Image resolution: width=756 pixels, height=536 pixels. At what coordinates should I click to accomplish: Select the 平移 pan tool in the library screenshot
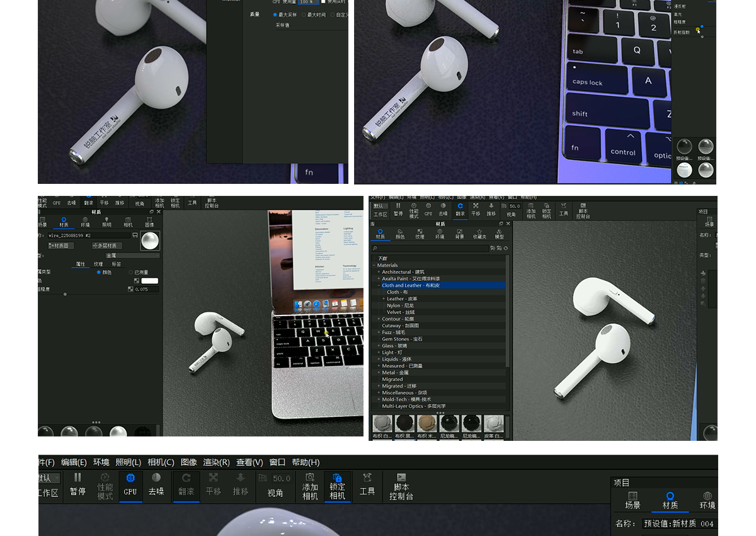coord(476,210)
